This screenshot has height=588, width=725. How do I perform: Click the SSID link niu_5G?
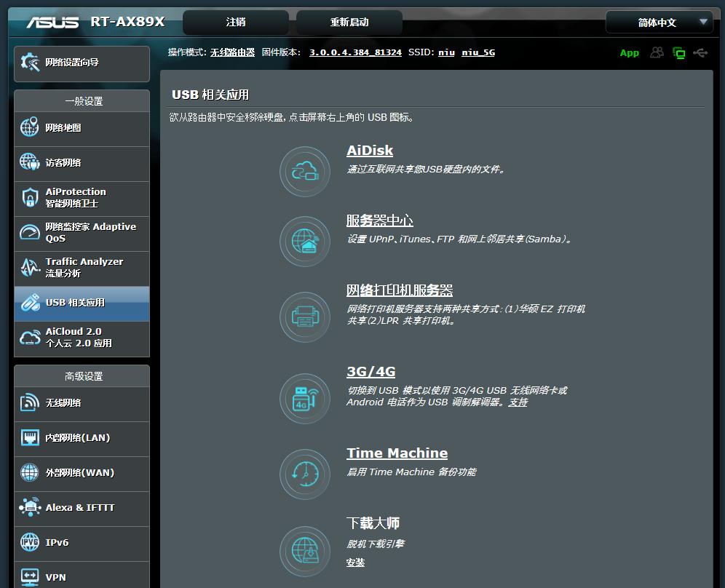[478, 52]
